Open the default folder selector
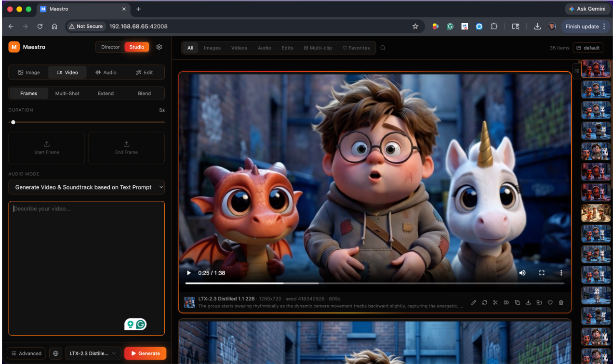Image resolution: width=613 pixels, height=364 pixels. click(588, 48)
